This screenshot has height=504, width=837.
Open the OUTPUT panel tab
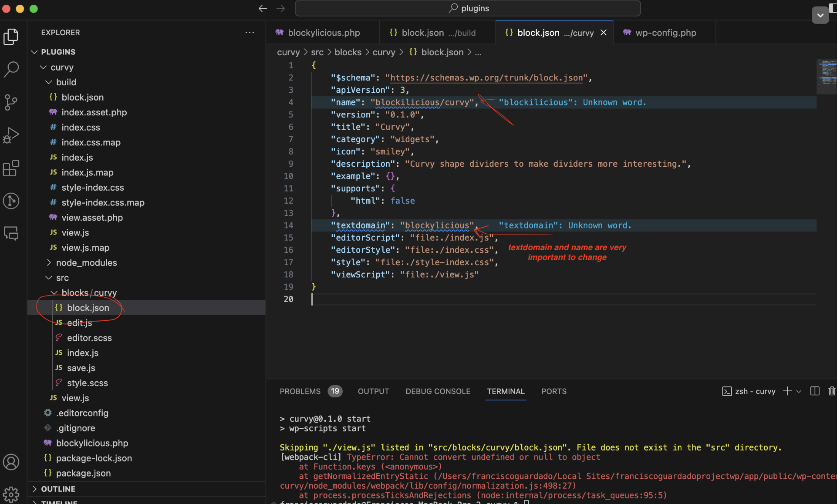[373, 391]
